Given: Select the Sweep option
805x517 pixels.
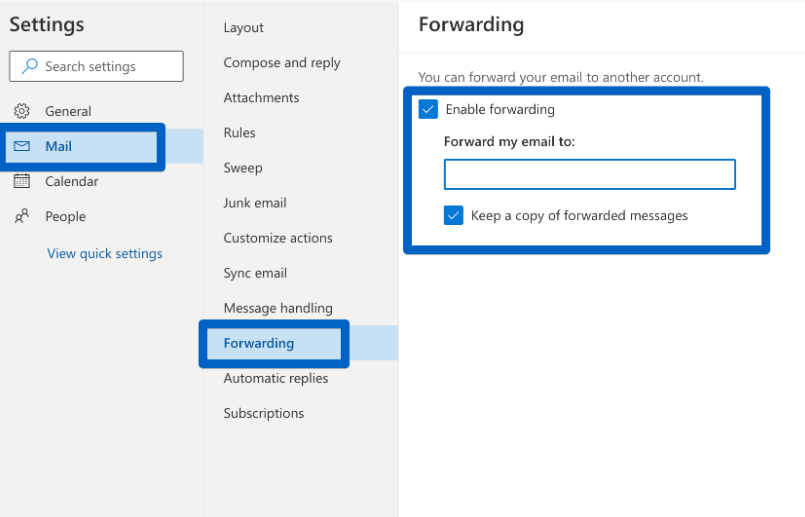Looking at the screenshot, I should pyautogui.click(x=243, y=168).
